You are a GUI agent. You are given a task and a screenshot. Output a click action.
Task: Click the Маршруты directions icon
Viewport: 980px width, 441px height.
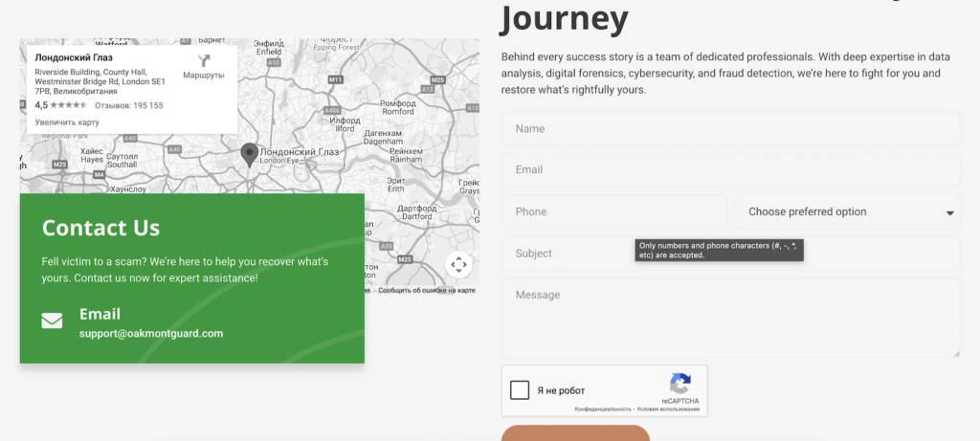(x=203, y=61)
